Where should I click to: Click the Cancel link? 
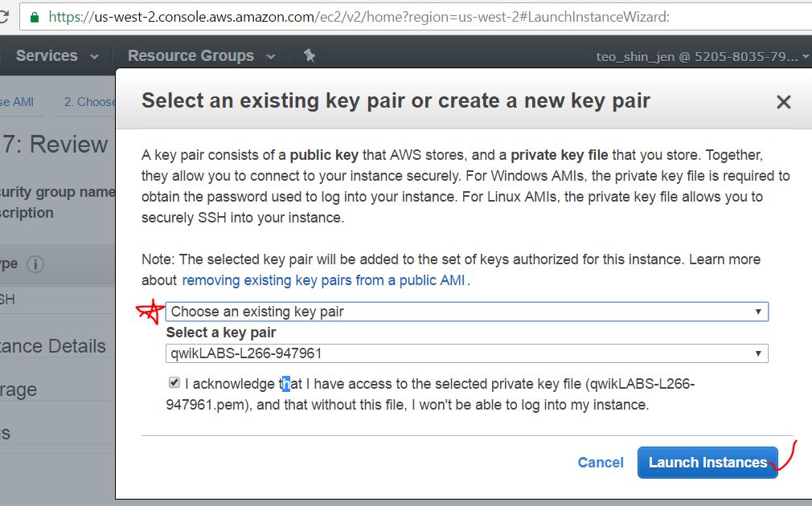(601, 463)
